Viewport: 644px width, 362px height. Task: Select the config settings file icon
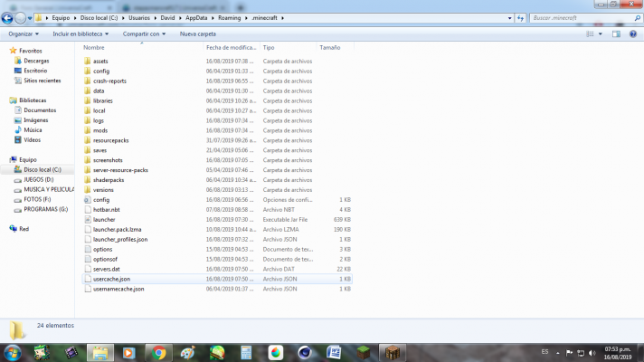87,200
